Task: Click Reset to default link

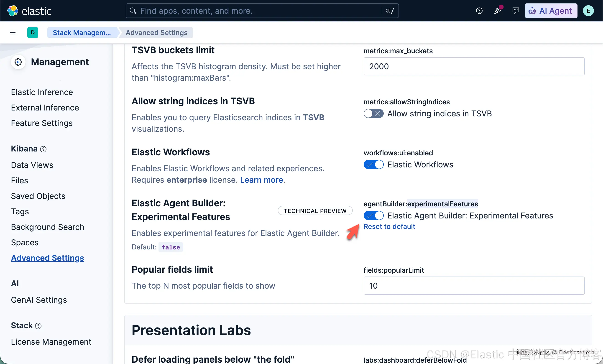Action: [389, 226]
